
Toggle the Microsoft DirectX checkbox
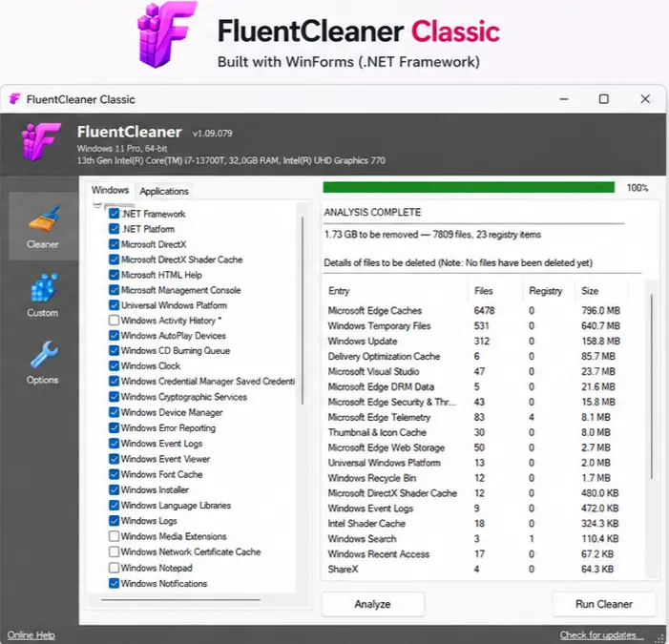(x=114, y=244)
